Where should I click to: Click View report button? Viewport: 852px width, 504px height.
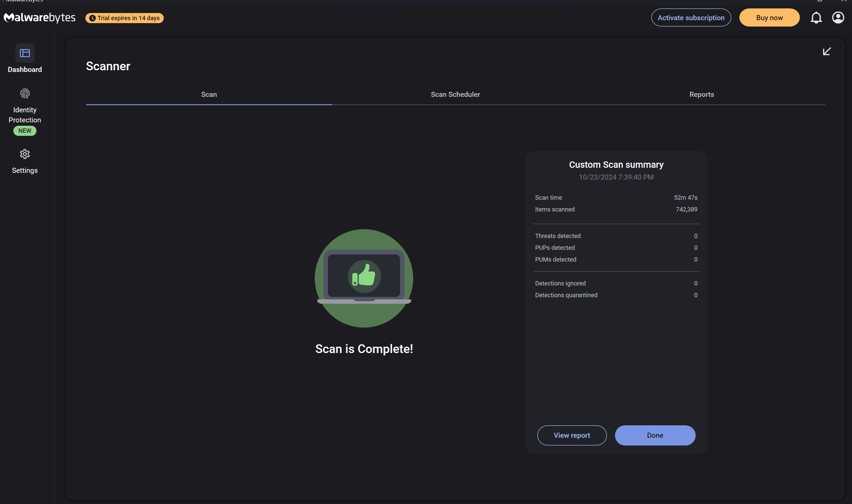pos(572,435)
